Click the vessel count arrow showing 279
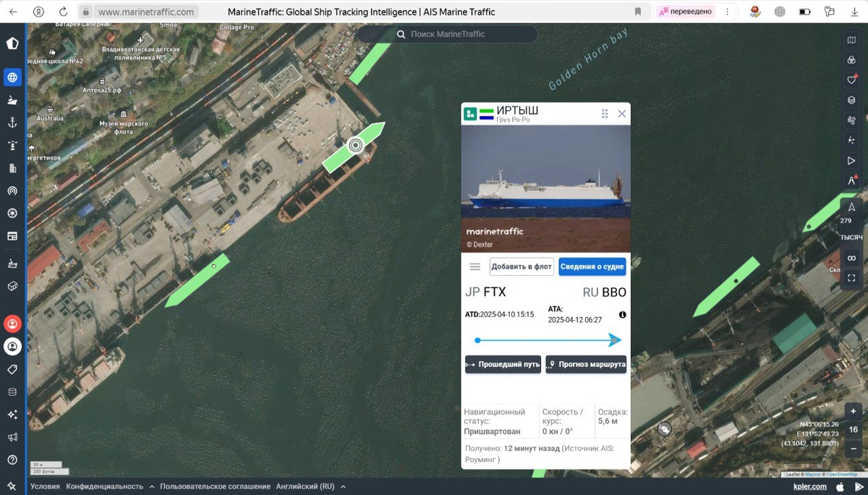Image resolution: width=868 pixels, height=495 pixels. click(x=851, y=208)
